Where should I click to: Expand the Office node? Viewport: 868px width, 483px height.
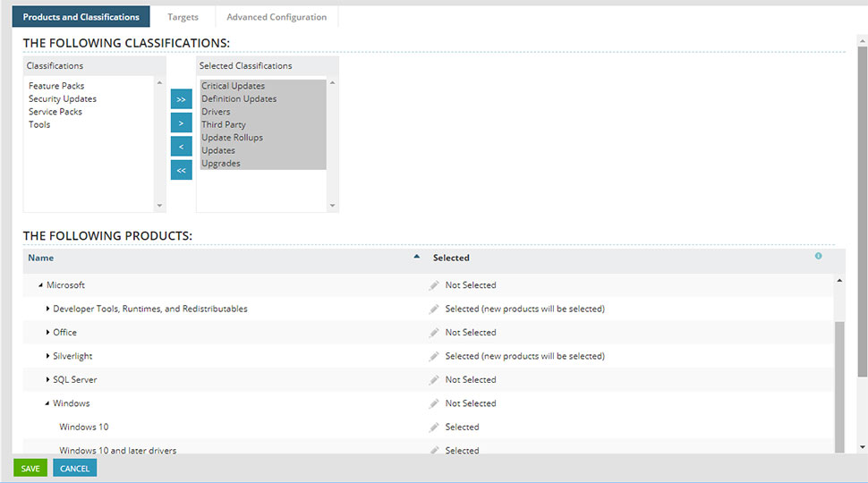coord(47,333)
